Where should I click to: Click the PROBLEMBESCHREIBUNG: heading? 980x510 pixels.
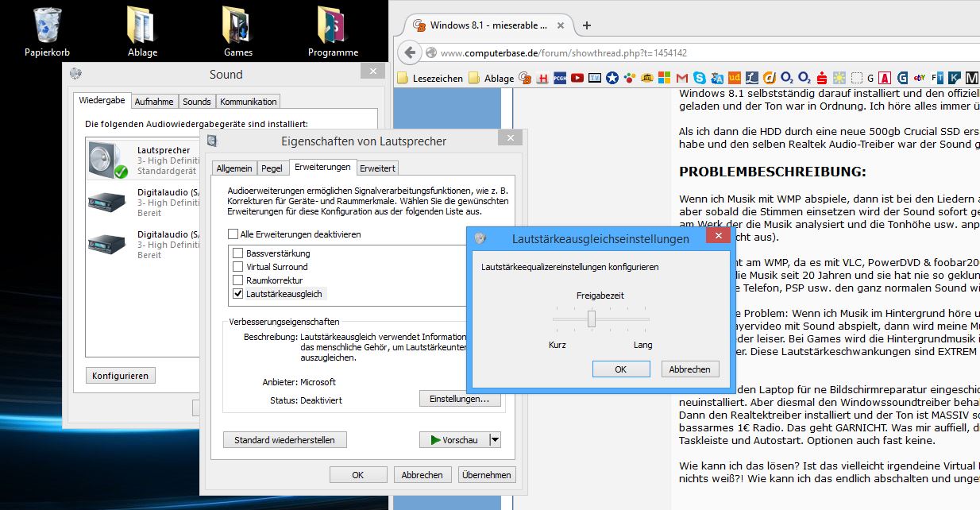[x=773, y=172]
